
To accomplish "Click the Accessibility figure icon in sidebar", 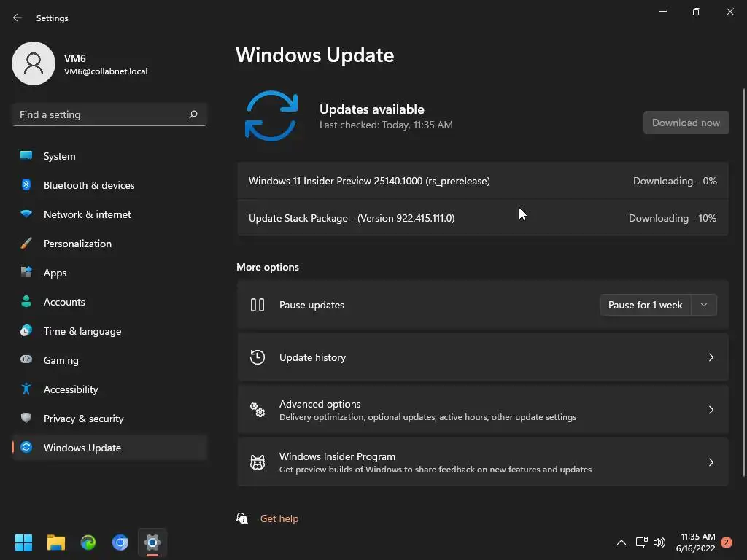I will click(26, 389).
